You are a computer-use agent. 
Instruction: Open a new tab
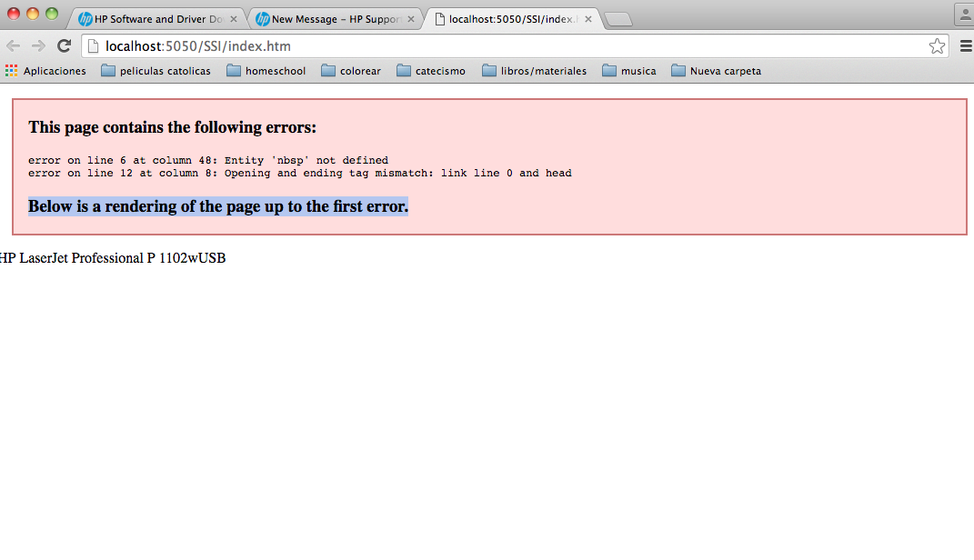pyautogui.click(x=618, y=20)
